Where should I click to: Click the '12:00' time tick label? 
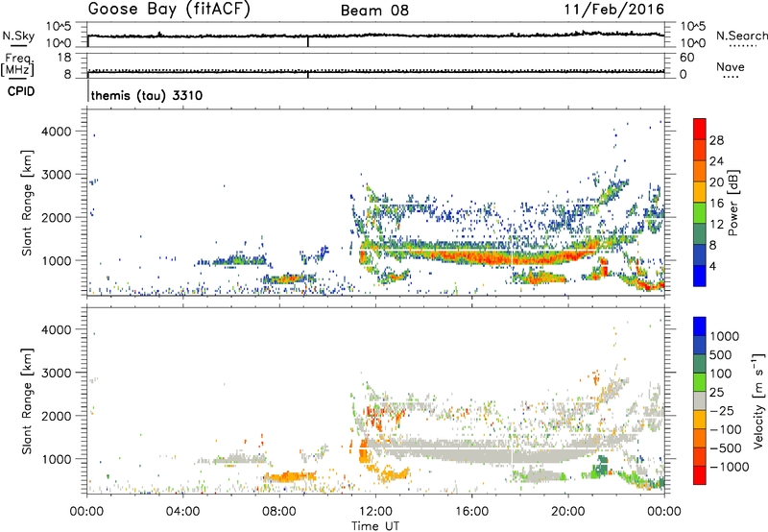point(375,512)
